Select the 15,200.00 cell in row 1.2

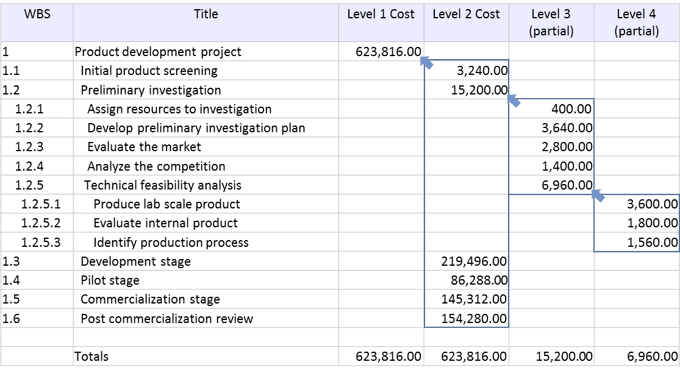(466, 90)
